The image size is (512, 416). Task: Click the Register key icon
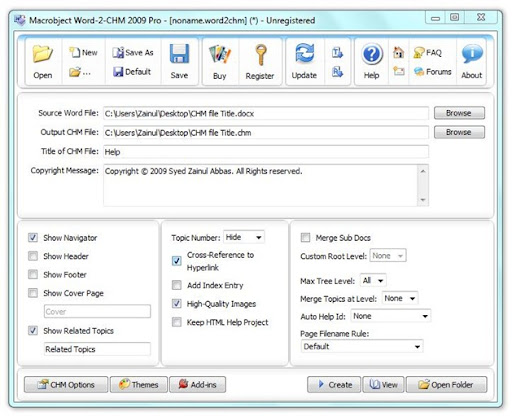coord(260,63)
